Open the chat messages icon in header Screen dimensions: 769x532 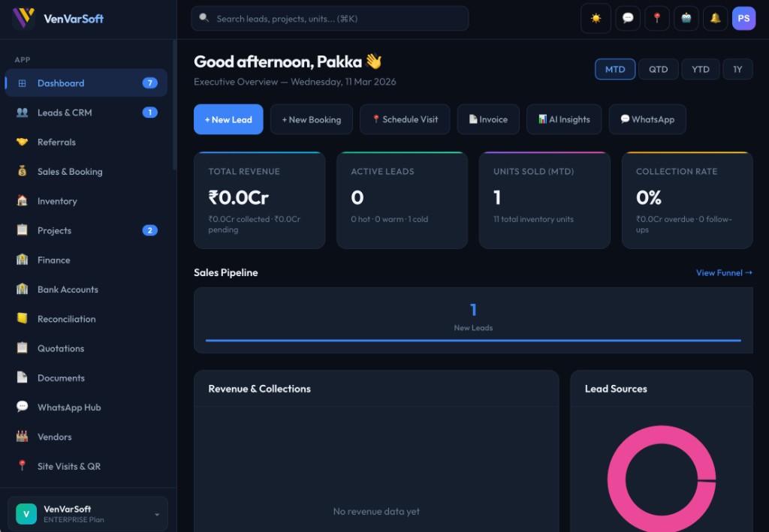(x=627, y=19)
